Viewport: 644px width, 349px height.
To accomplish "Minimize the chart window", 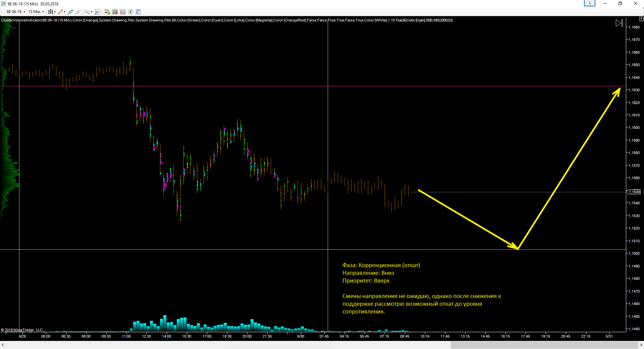I will [605, 3].
